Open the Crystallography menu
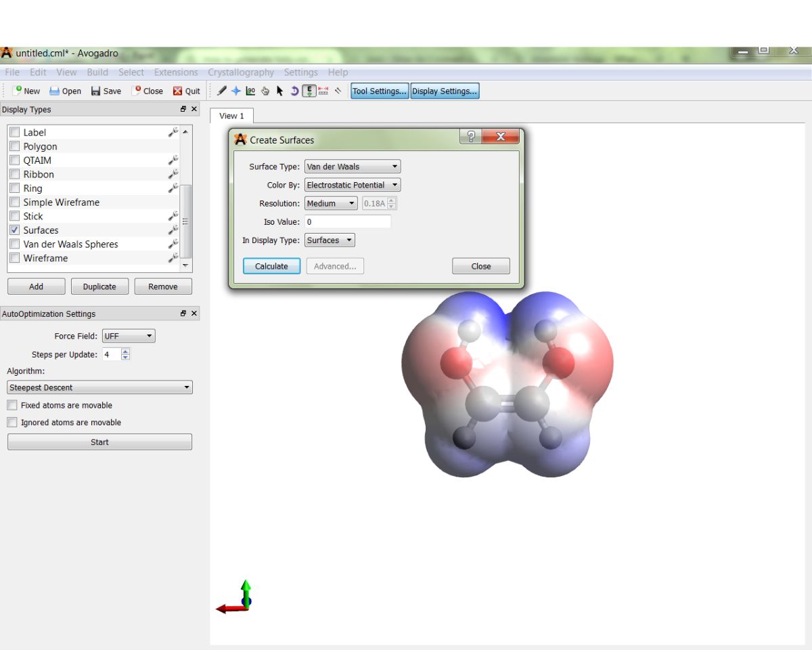 click(241, 72)
